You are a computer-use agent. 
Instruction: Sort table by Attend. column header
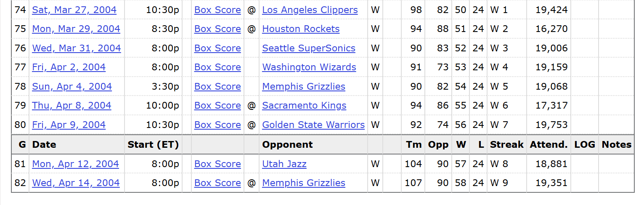coord(549,145)
